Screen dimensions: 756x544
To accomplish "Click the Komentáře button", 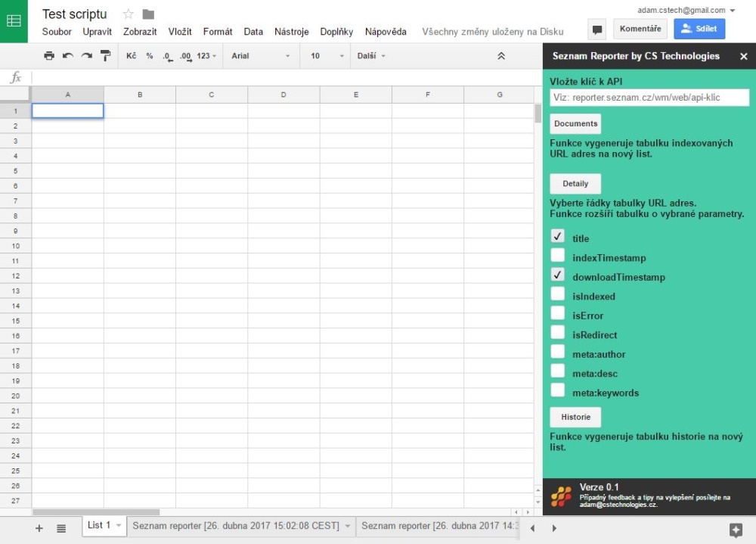I will point(640,29).
